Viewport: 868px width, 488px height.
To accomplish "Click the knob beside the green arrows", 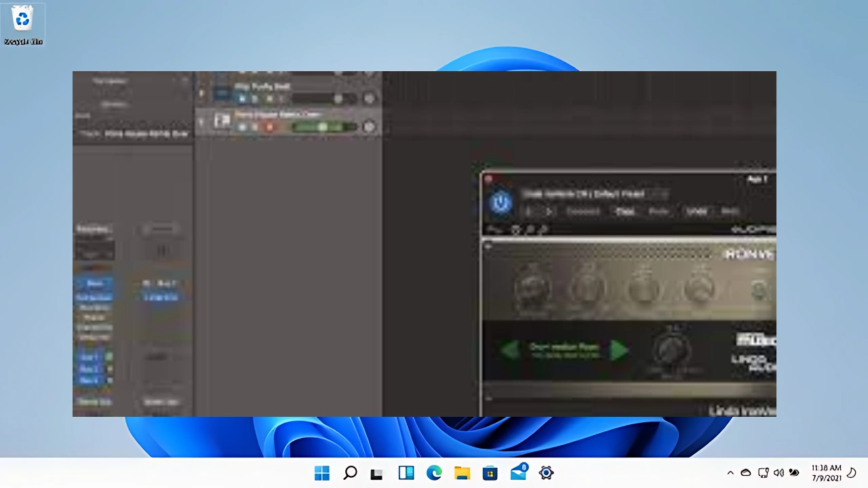I will (x=671, y=349).
